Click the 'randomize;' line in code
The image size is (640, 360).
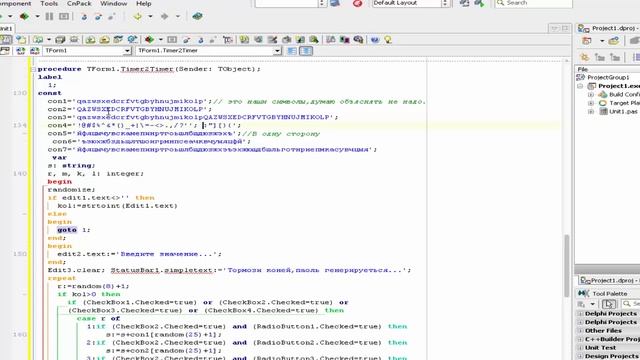pyautogui.click(x=71, y=190)
